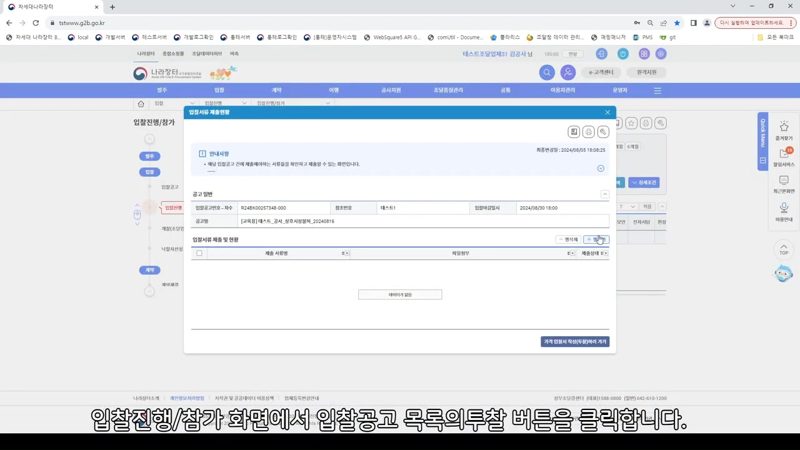Open the third breadcrumb dropdown 입찰진행/참가
Viewport: 800px width, 450px height.
(293, 104)
